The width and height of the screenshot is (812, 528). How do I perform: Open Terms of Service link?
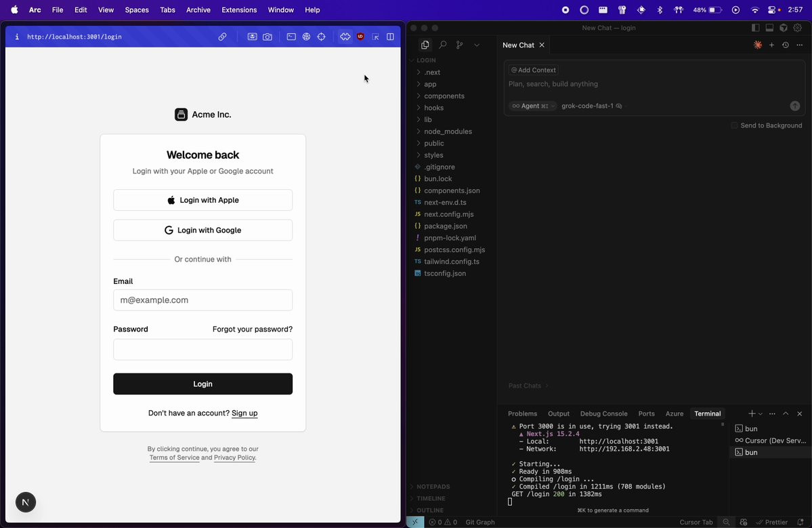coord(175,458)
